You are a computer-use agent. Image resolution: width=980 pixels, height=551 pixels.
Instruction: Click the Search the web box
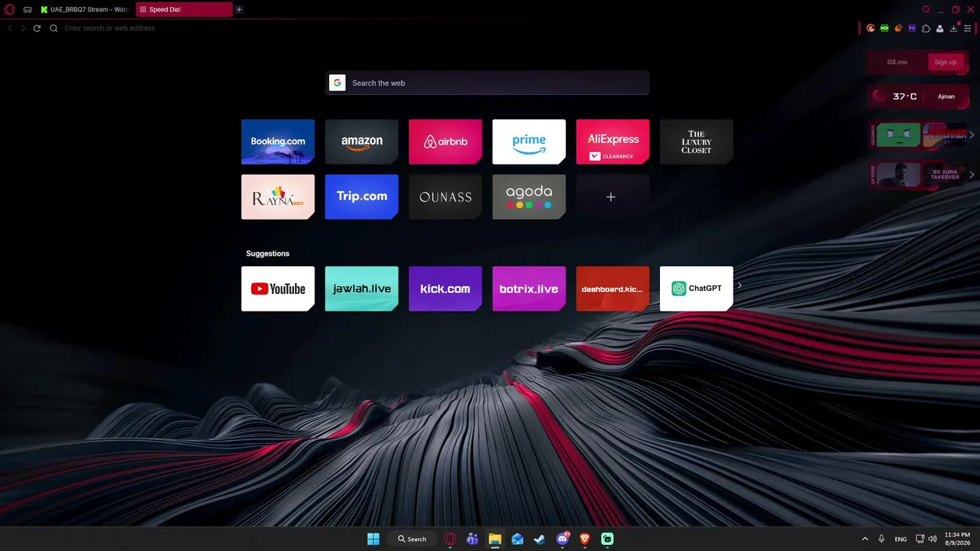[x=488, y=83]
